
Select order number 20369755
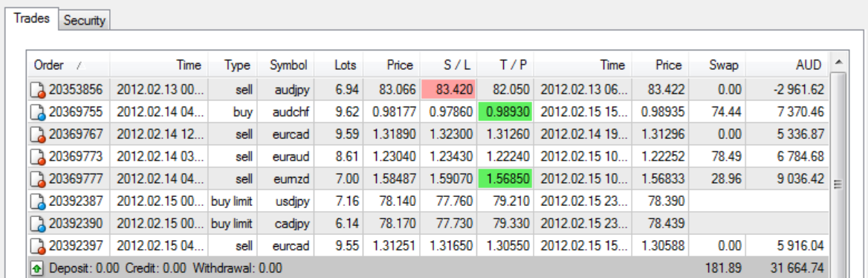[x=76, y=111]
